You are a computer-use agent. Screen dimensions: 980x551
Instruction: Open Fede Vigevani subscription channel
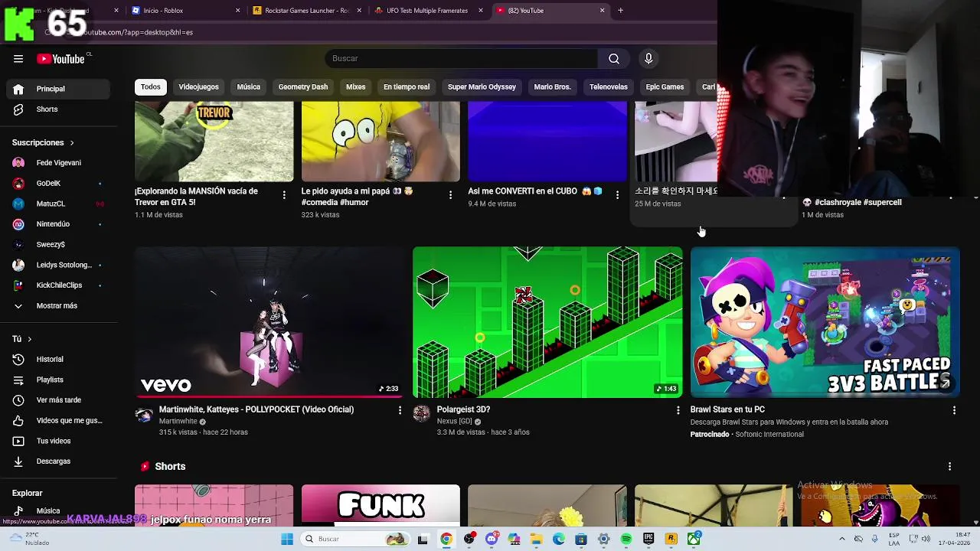pyautogui.click(x=58, y=163)
